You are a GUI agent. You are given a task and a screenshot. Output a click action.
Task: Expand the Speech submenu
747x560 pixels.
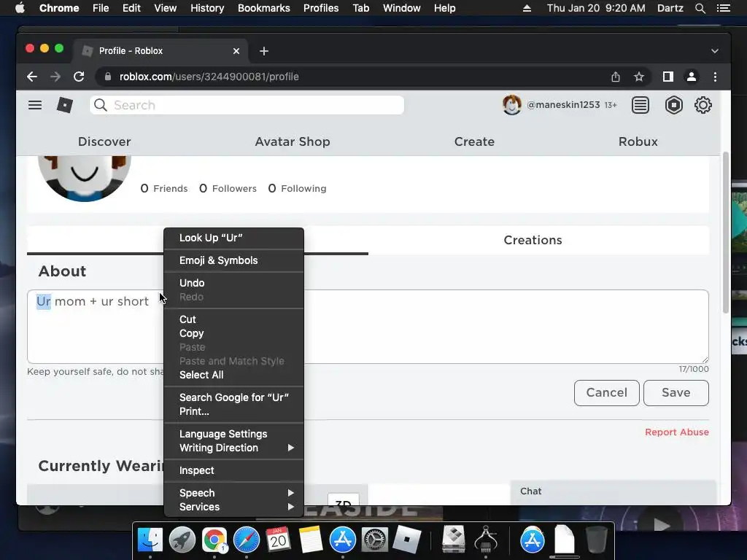tap(233, 493)
